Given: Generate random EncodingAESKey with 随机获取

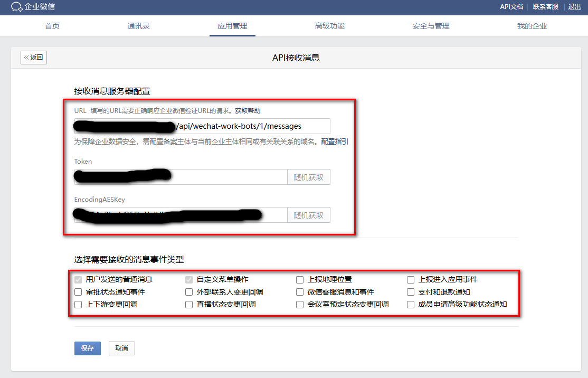Looking at the screenshot, I should [309, 215].
